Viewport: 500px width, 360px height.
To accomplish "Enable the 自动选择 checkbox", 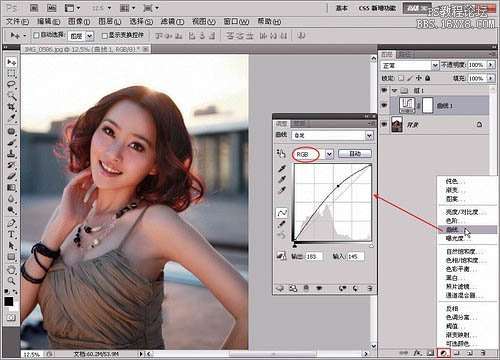I will pos(36,35).
